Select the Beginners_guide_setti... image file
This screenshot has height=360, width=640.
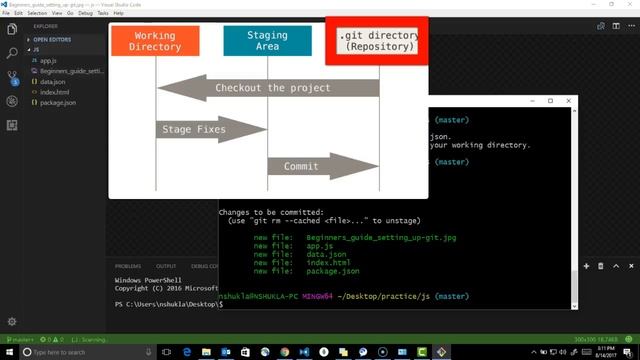72,71
